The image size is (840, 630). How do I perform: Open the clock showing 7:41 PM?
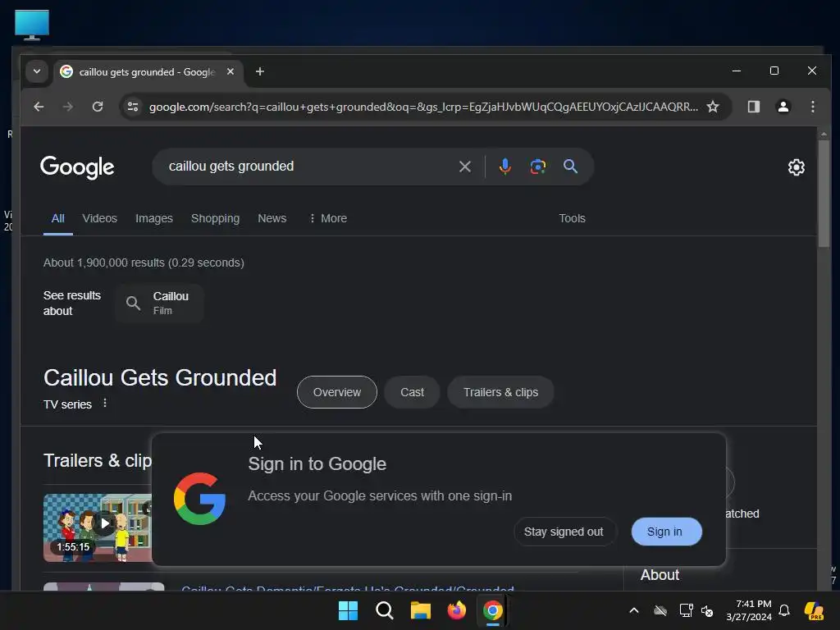tap(749, 610)
